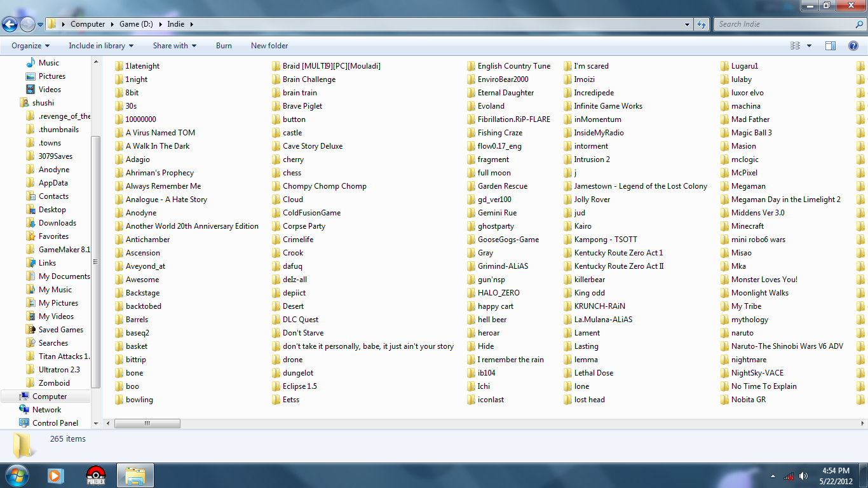Click Game (D:) in the breadcrumb
Viewport: 868px width, 488px height.
(x=137, y=24)
